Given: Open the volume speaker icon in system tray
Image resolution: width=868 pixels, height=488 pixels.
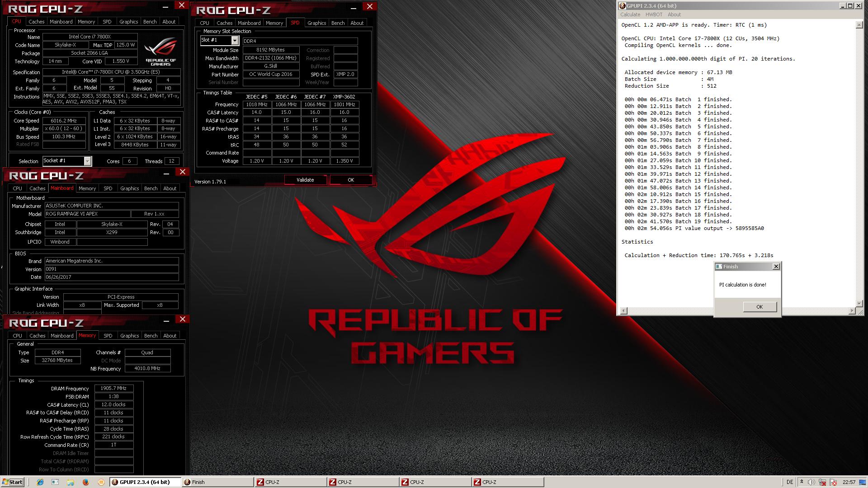Looking at the screenshot, I should (811, 482).
